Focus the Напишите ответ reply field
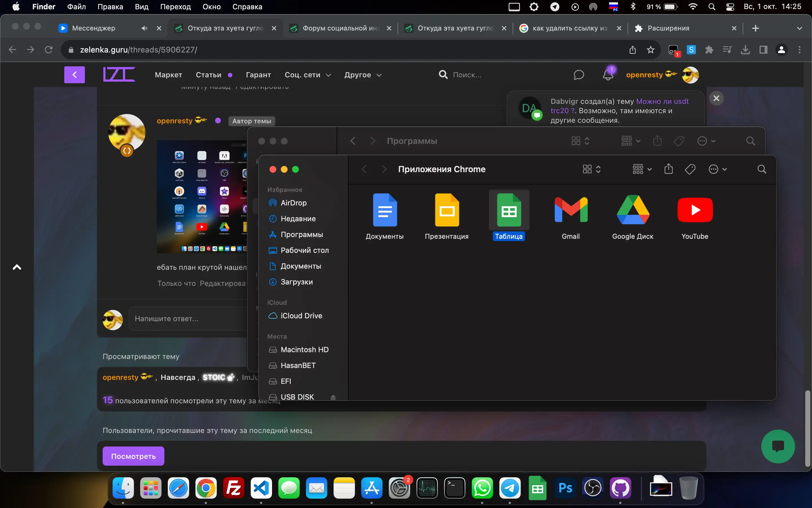This screenshot has height=508, width=812. coord(188,319)
